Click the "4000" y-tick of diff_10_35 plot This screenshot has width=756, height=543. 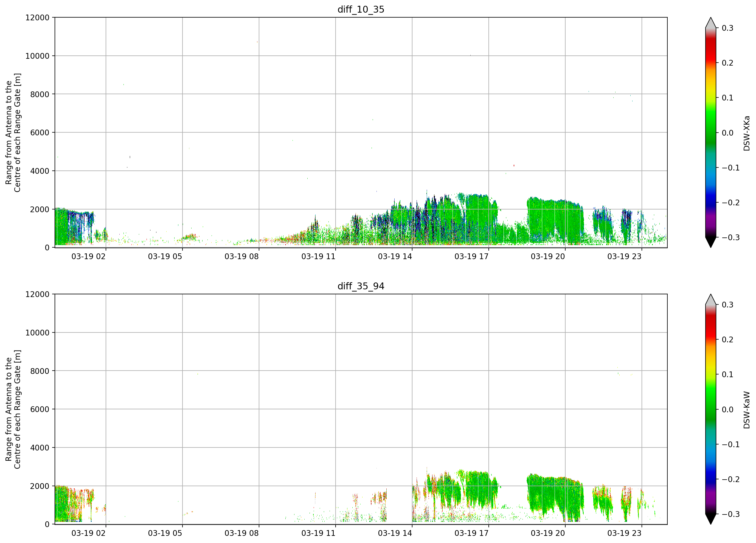tap(40, 171)
